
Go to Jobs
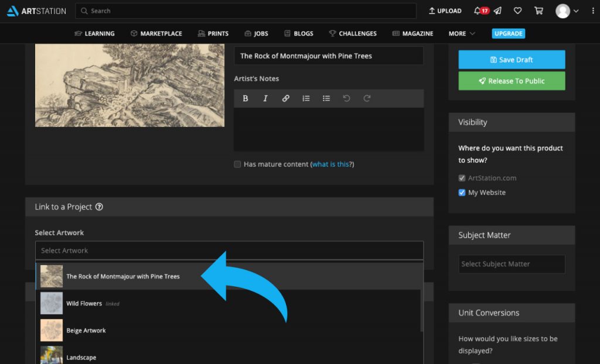[x=257, y=33]
